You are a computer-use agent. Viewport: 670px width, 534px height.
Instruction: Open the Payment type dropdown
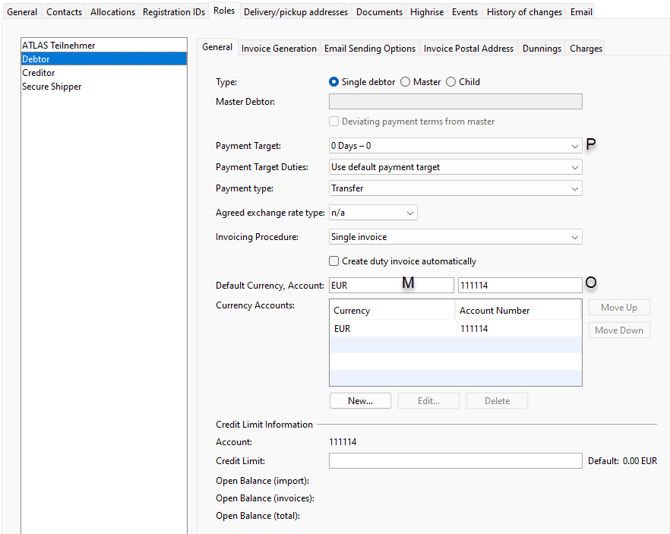pyautogui.click(x=574, y=188)
